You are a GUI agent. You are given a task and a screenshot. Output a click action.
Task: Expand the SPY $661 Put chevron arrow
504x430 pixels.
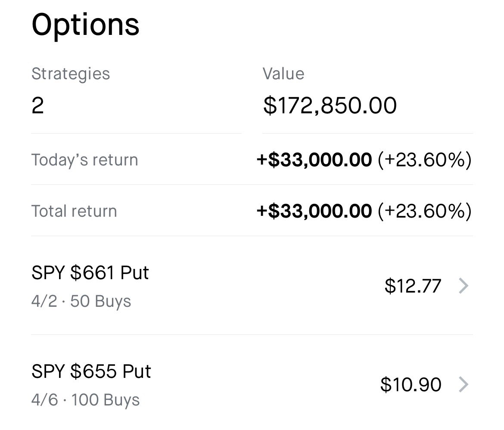click(x=464, y=286)
